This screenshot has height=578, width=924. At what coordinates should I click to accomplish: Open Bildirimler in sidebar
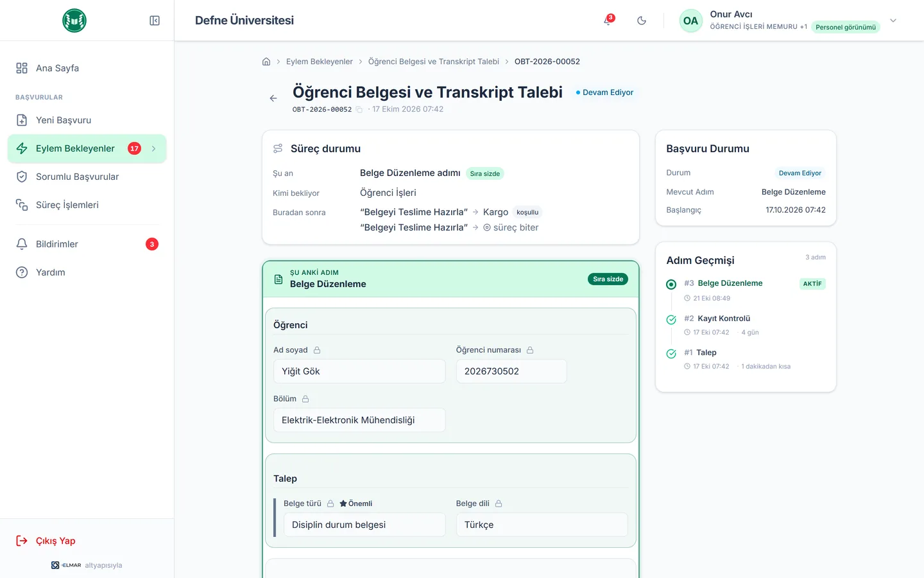[87, 244]
